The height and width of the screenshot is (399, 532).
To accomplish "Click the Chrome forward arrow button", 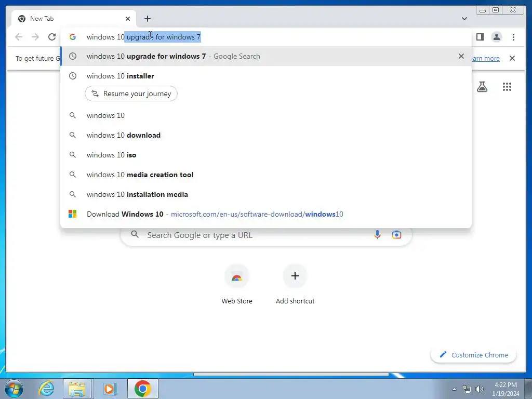I will (x=35, y=37).
